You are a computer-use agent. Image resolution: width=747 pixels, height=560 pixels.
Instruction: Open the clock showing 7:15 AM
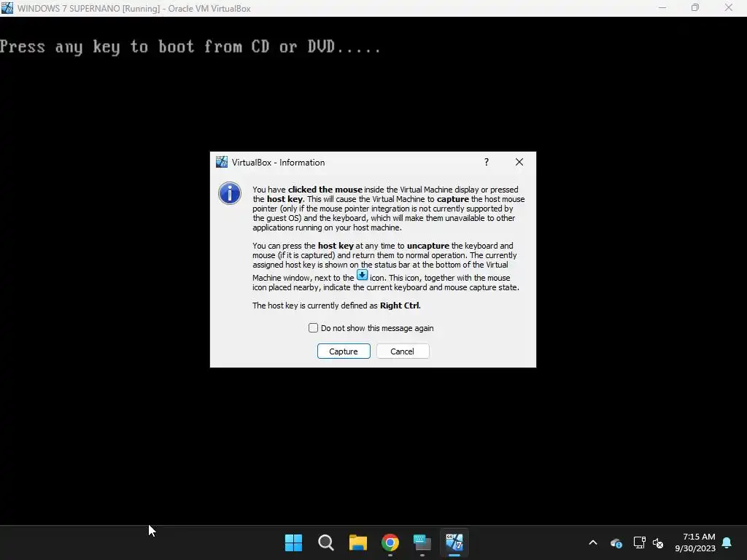click(695, 542)
